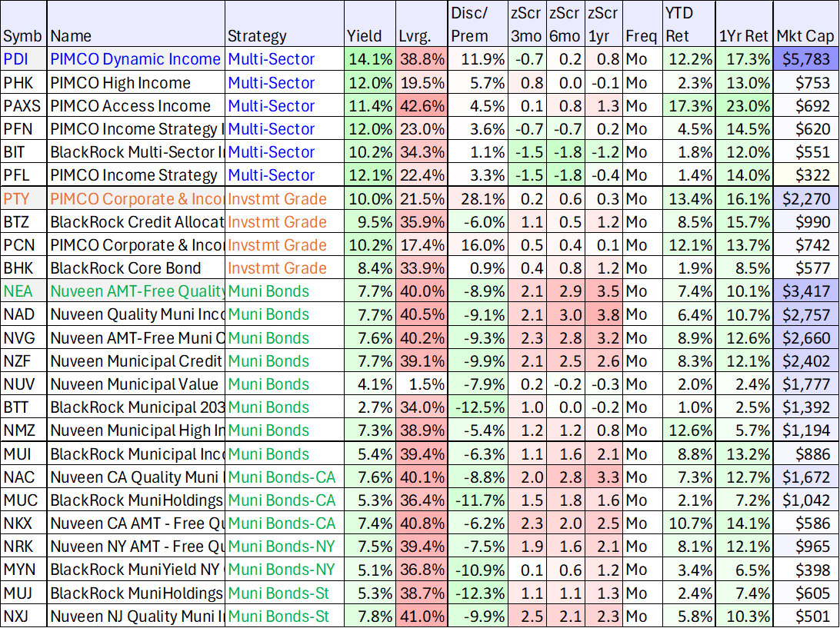Screen dimensions: 840x628
Task: Select the BTZ symbol cell
Action: point(24,221)
